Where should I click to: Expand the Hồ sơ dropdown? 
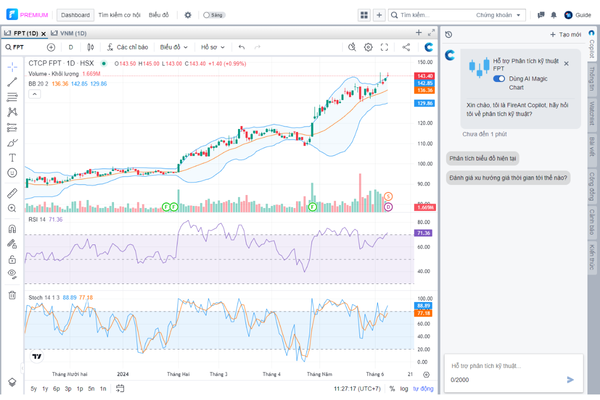213,47
